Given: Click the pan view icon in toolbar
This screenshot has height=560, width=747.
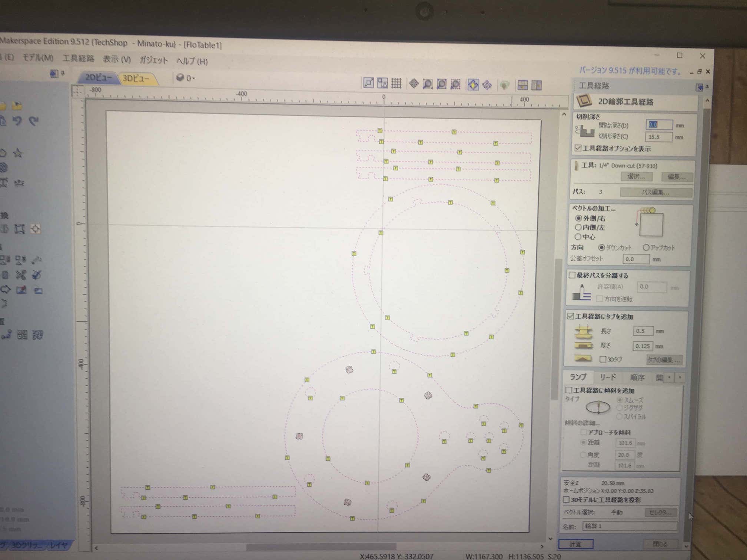Looking at the screenshot, I should tap(414, 84).
